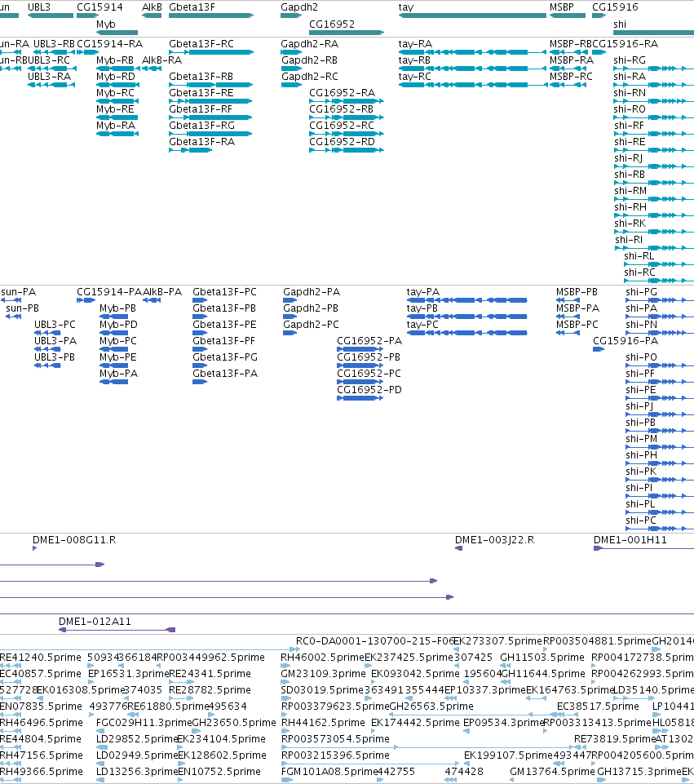The height and width of the screenshot is (784, 694).
Task: Click the CG15916 gene label
Action: 615,7
